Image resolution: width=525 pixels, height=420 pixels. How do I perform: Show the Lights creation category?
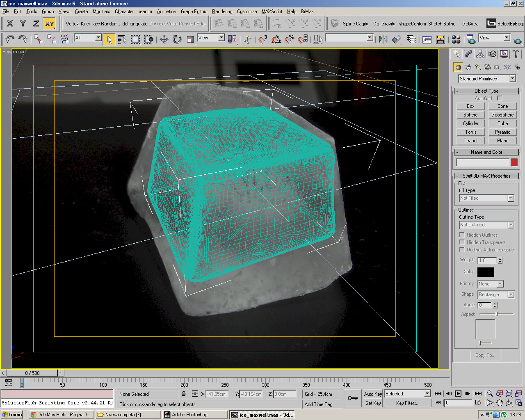(478, 67)
